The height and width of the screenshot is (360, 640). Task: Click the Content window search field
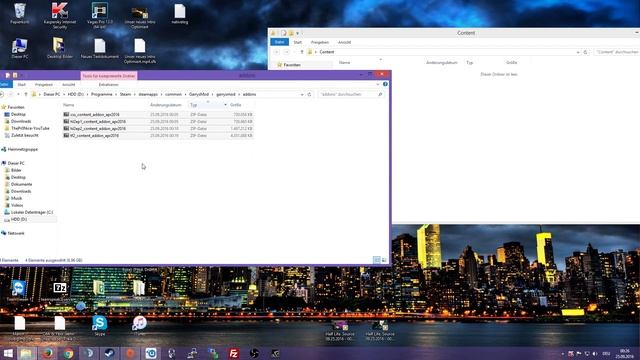616,52
